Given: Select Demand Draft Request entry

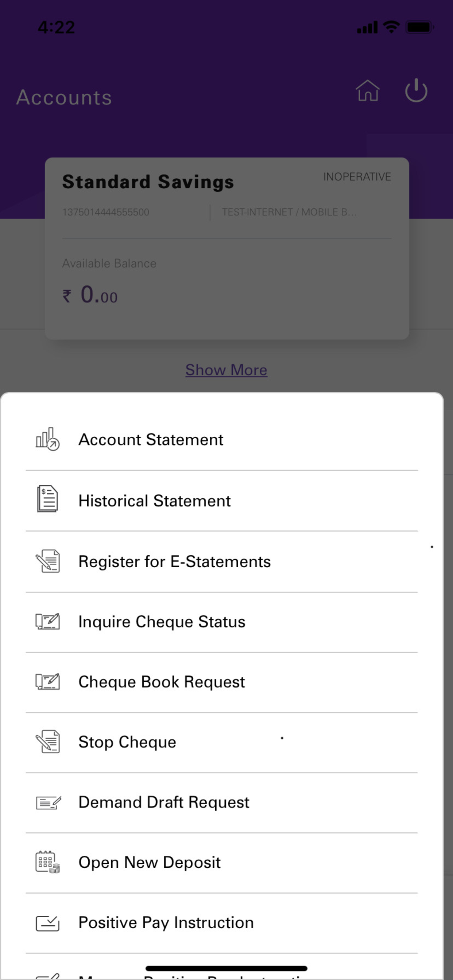Looking at the screenshot, I should pos(221,803).
